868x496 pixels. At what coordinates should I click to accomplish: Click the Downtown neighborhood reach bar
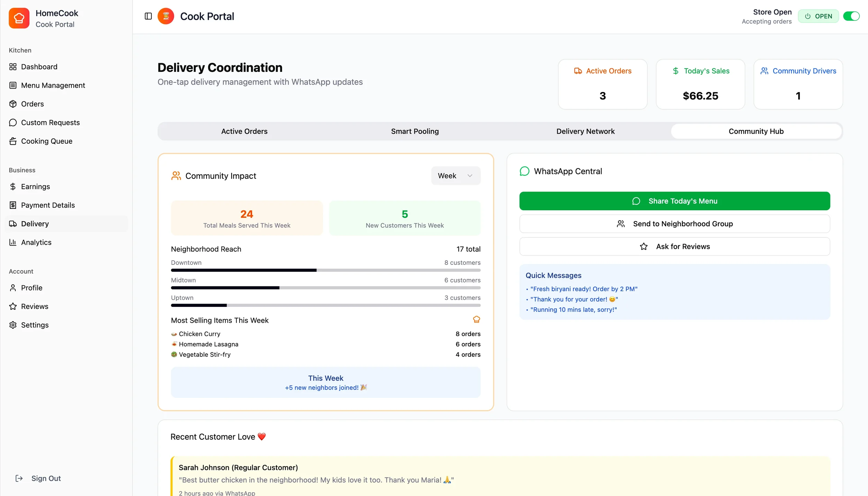(325, 270)
